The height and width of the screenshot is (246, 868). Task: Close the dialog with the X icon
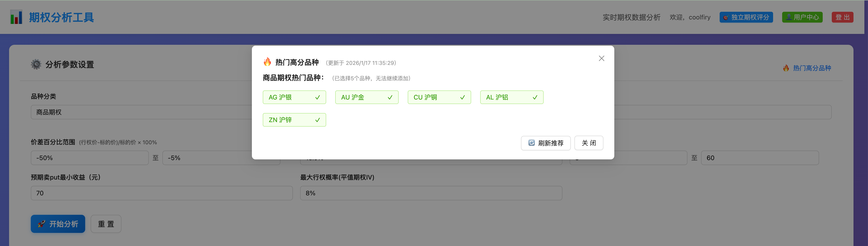[601, 59]
